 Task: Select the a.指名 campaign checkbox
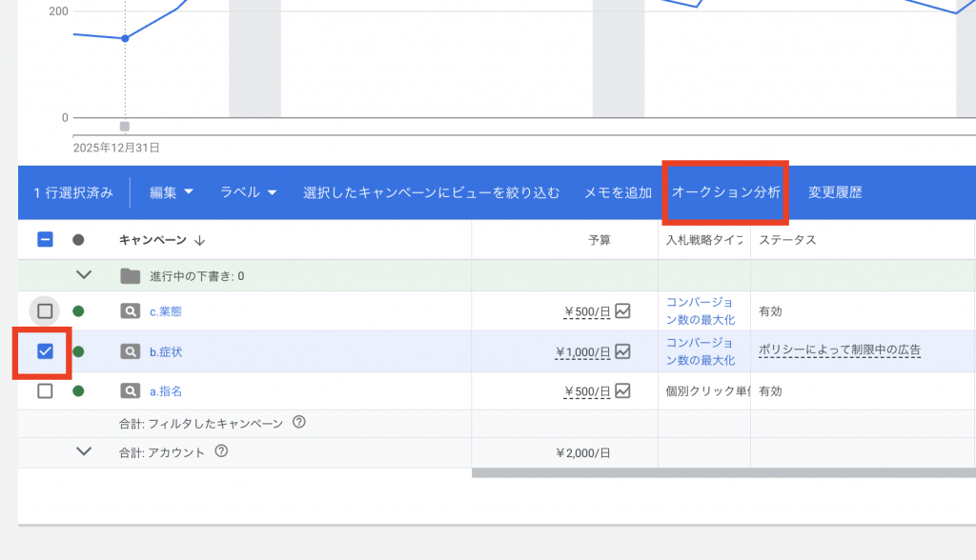point(45,390)
